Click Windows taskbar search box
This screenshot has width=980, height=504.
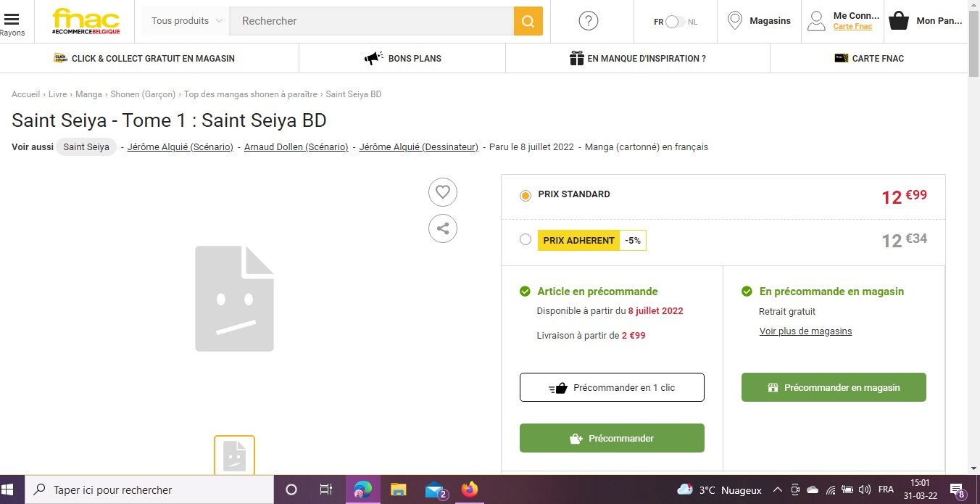click(149, 489)
